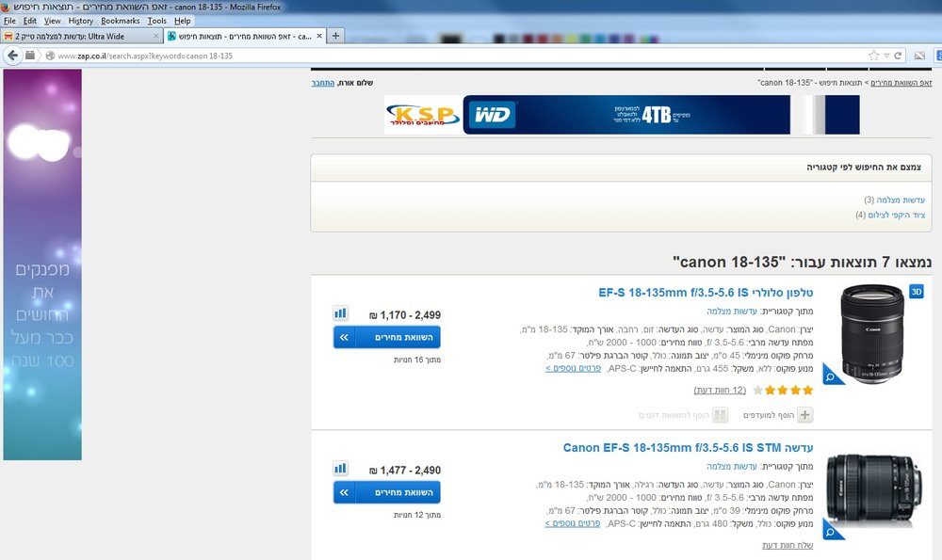The height and width of the screenshot is (560, 942).
Task: Open the Help menu
Action: (x=182, y=21)
